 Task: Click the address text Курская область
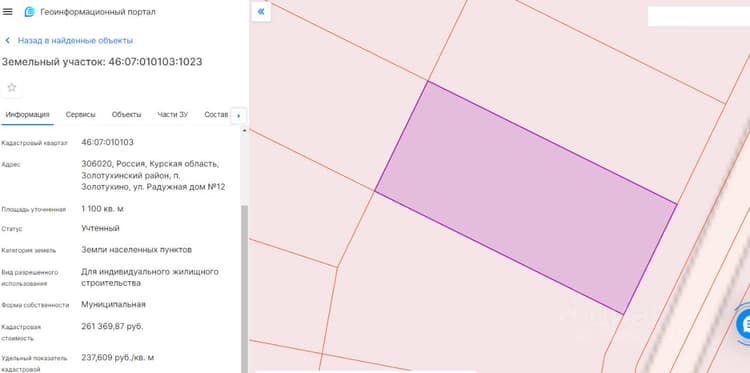185,164
